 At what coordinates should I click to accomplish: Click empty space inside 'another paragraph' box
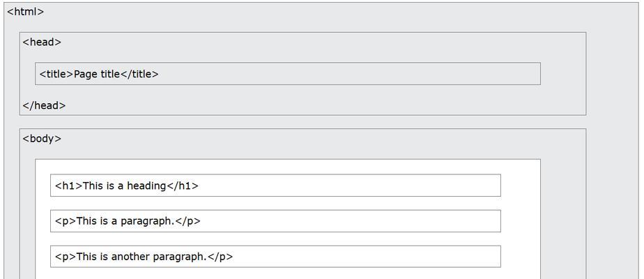[367, 257]
